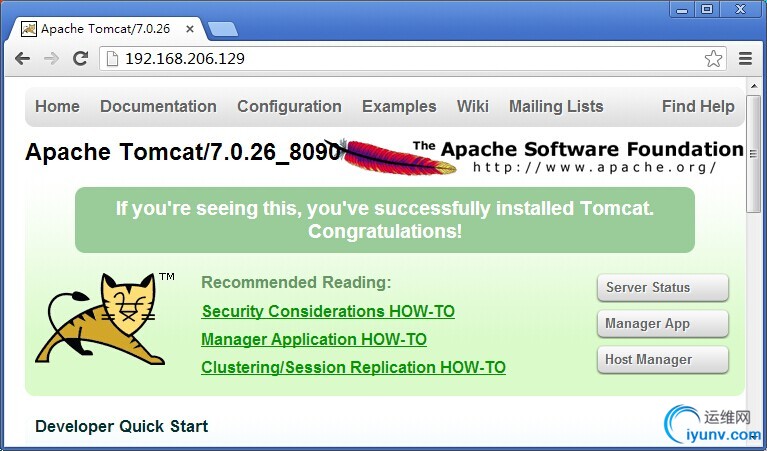The image size is (767, 451).
Task: Open the Home navigation item
Action: [x=57, y=106]
